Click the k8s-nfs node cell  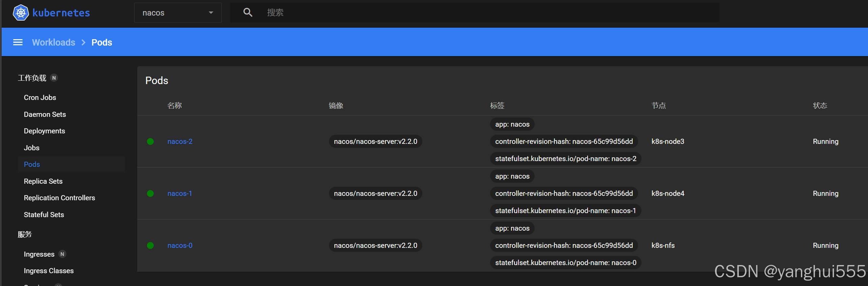(x=663, y=245)
